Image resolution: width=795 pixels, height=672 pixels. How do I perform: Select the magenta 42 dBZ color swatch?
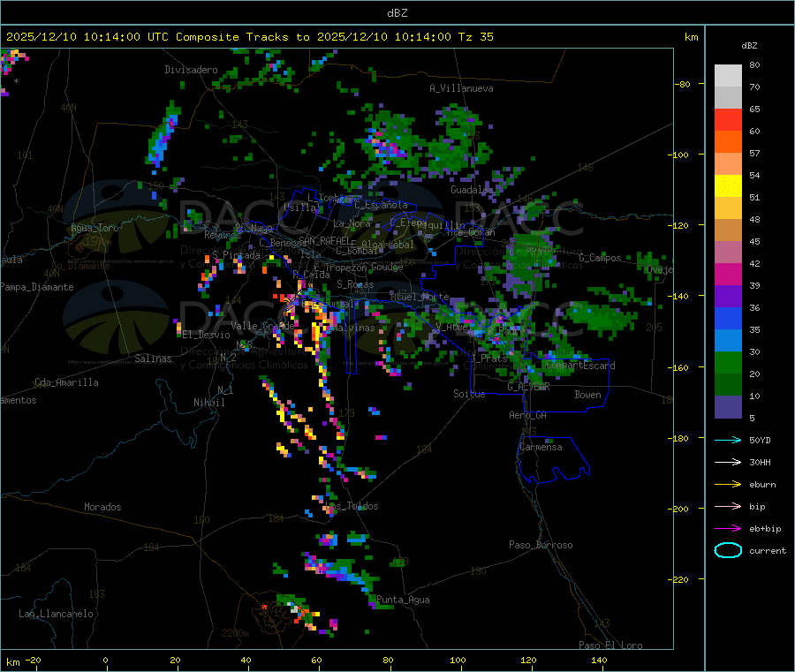click(728, 274)
